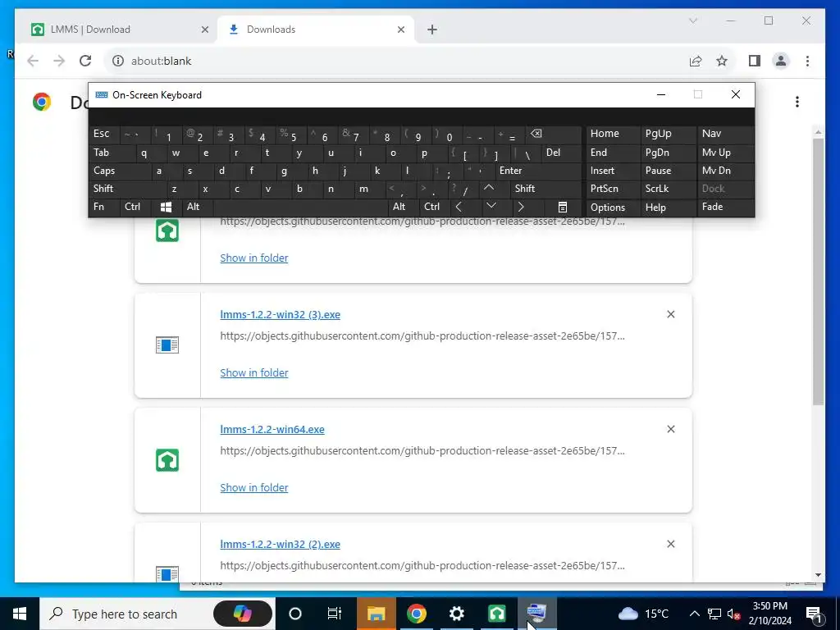Image resolution: width=840 pixels, height=630 pixels.
Task: Open Copilot from the taskbar
Action: 243,614
